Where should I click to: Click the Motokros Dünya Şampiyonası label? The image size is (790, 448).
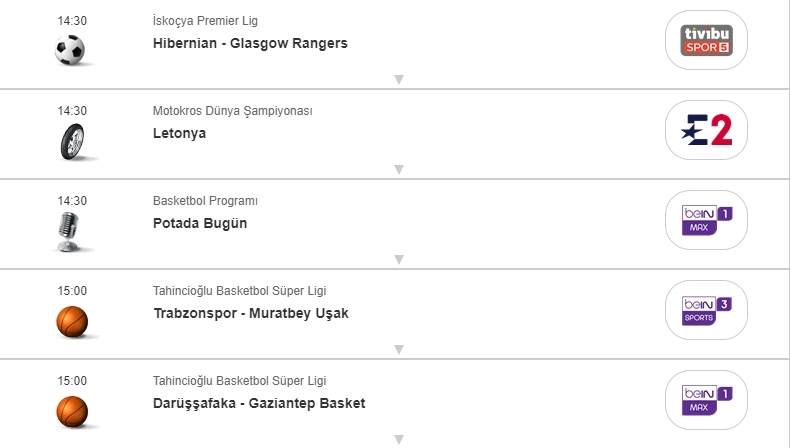(232, 111)
